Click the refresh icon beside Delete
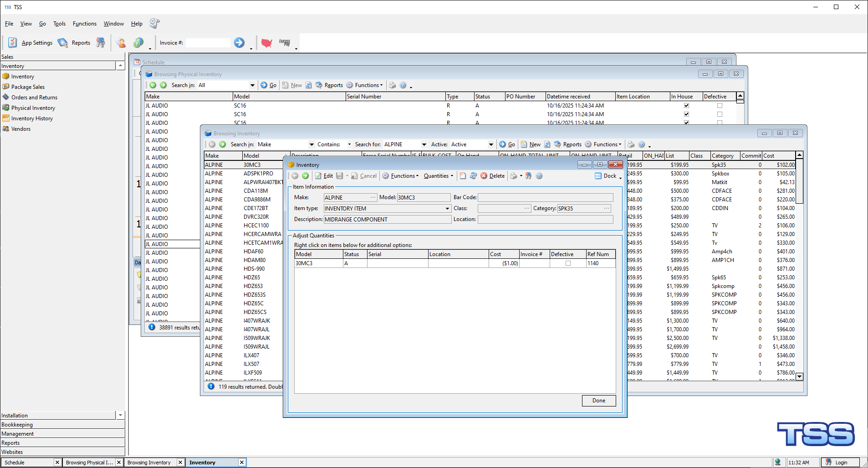The image size is (868, 468). click(473, 176)
